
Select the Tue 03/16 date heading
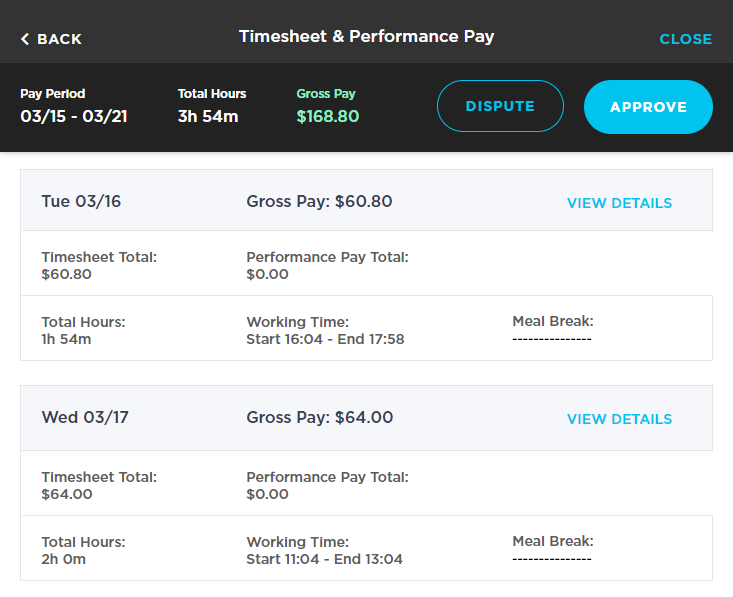coord(81,202)
